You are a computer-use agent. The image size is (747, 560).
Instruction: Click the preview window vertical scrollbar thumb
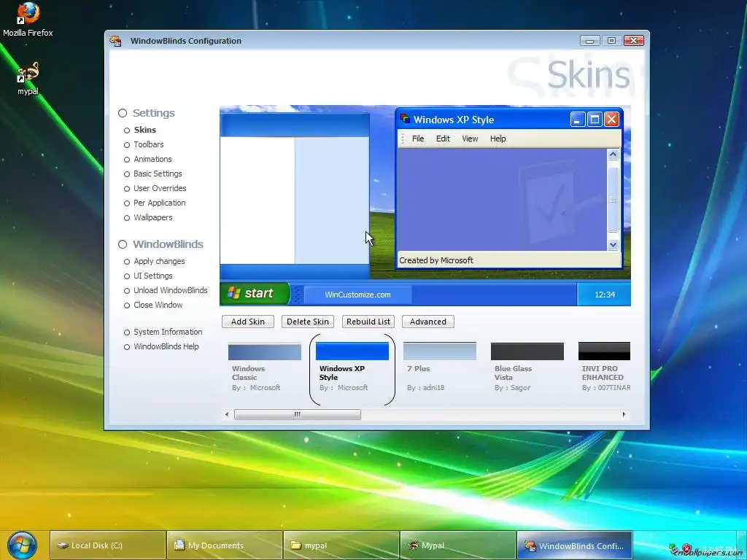click(613, 200)
